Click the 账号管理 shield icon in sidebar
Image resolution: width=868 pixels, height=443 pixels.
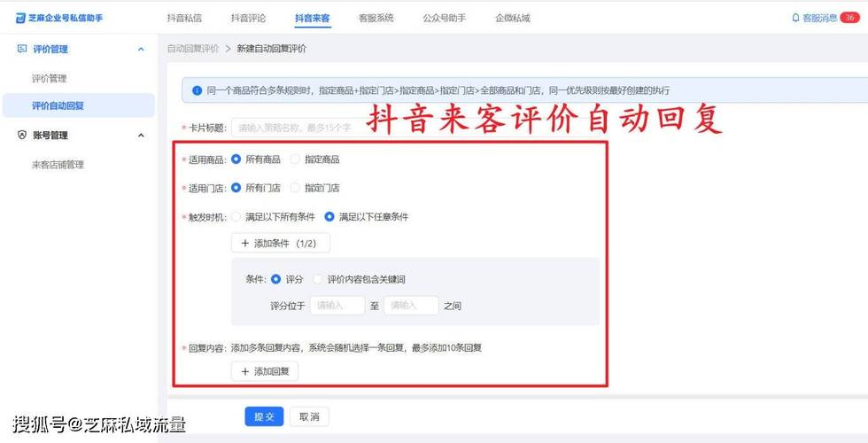coord(22,135)
